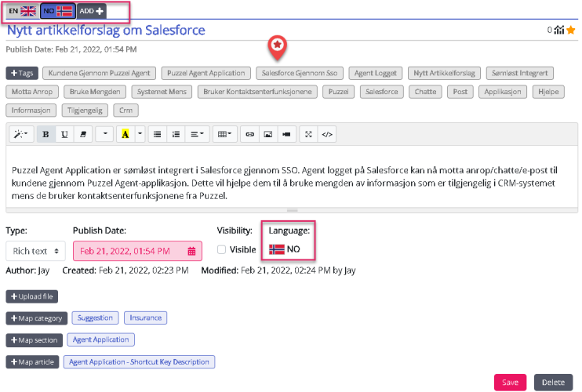Viewport: 582px width, 392px height.
Task: Click the Puzzel tag
Action: coord(339,92)
